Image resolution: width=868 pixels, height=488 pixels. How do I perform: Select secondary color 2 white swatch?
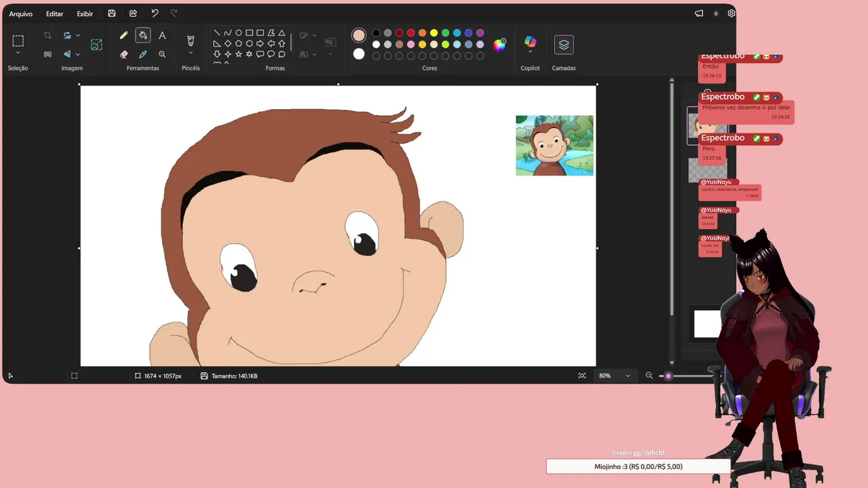click(359, 54)
